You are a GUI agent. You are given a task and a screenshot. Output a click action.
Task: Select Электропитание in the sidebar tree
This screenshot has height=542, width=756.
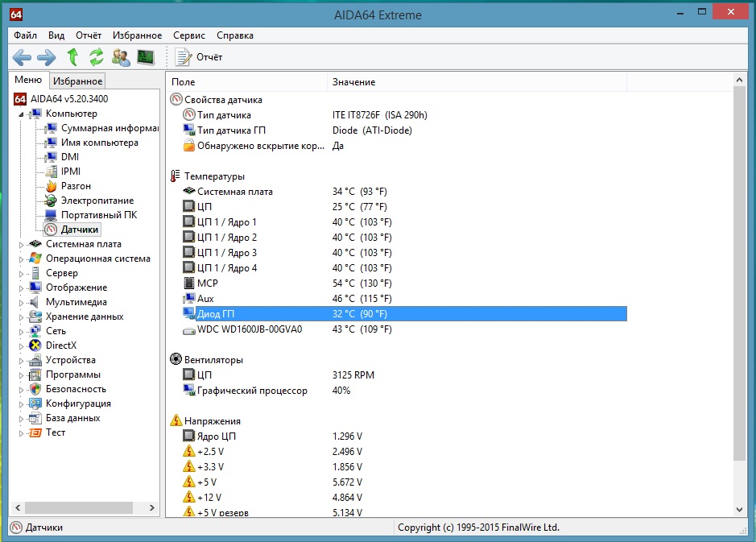click(x=97, y=201)
